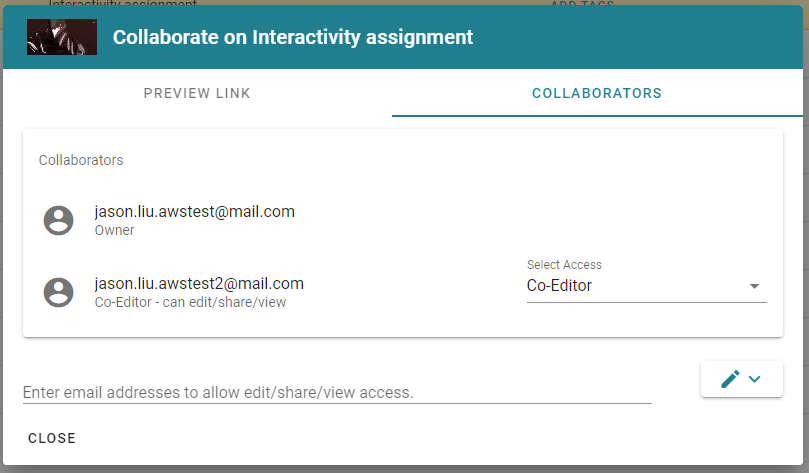The image size is (809, 473).
Task: Click the jason.liu.awstest2@mail.com collaborator email
Action: pyautogui.click(x=199, y=283)
